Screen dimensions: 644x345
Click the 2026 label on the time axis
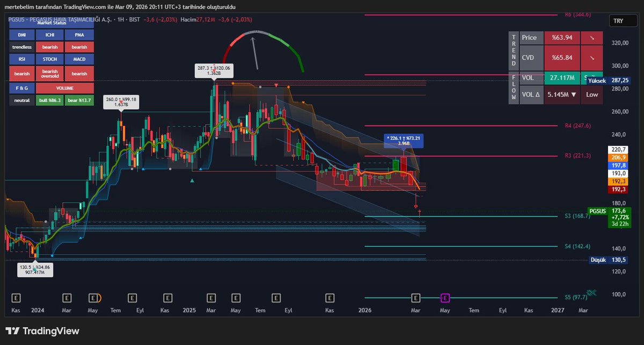(x=364, y=310)
